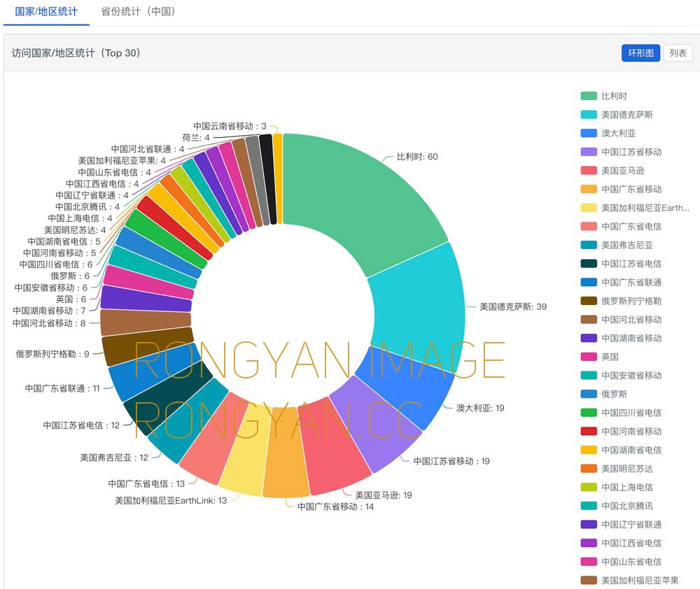Screen dimensions: 700x589
Task: Toggle 中国江西省电信 legend entry
Action: tap(621, 543)
